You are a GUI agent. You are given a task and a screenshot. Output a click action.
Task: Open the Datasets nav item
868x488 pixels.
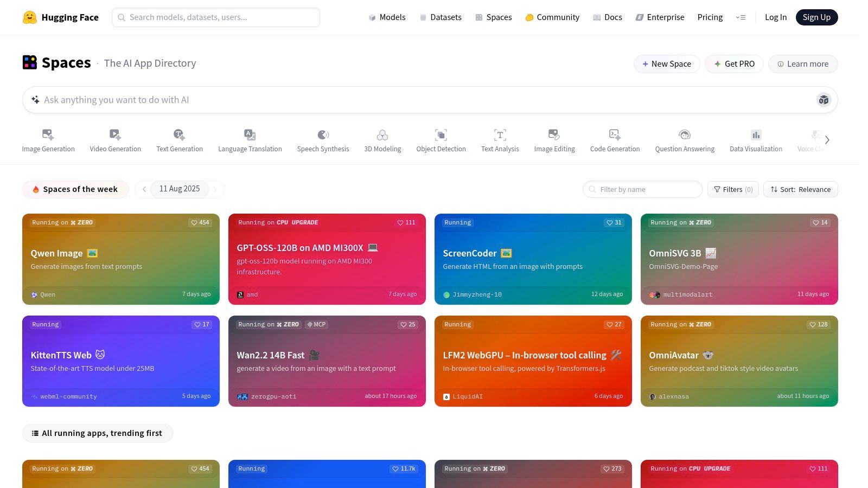point(441,17)
